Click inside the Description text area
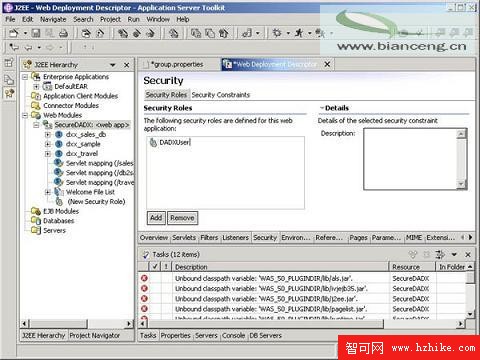The image size is (480, 360). [x=411, y=159]
